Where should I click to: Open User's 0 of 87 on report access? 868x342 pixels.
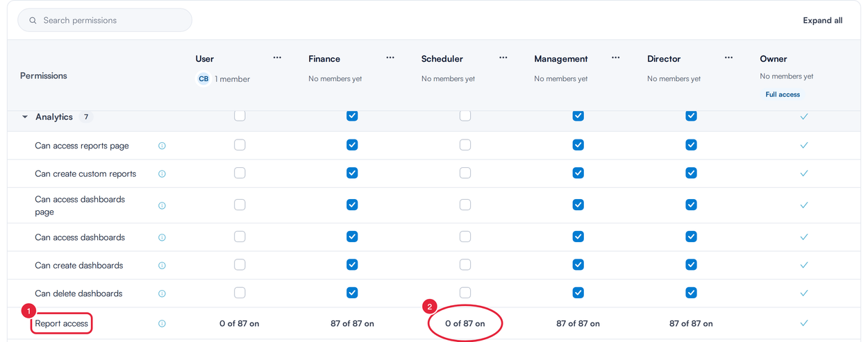click(240, 323)
